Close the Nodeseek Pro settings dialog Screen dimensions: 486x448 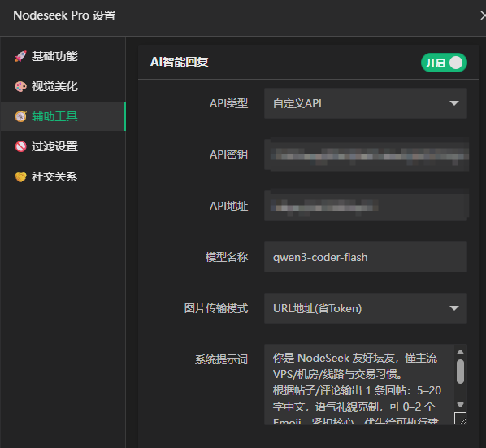click(483, 15)
